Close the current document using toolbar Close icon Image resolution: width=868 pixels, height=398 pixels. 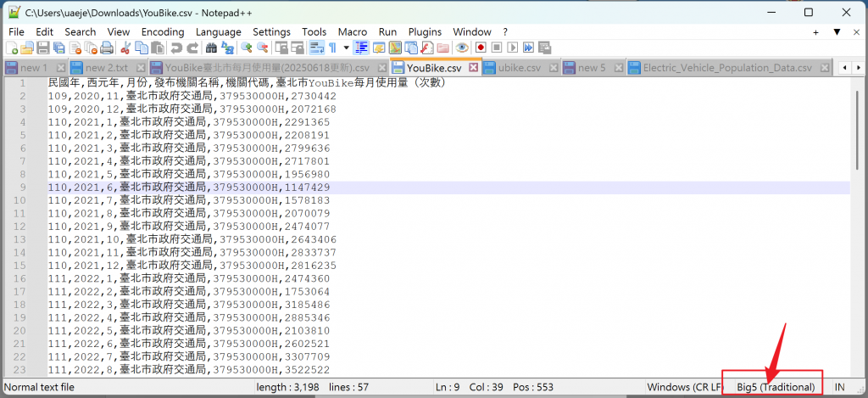point(75,48)
